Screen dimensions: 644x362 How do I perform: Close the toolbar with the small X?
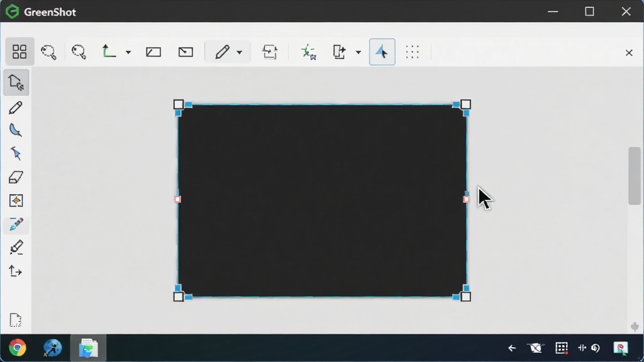coord(629,53)
